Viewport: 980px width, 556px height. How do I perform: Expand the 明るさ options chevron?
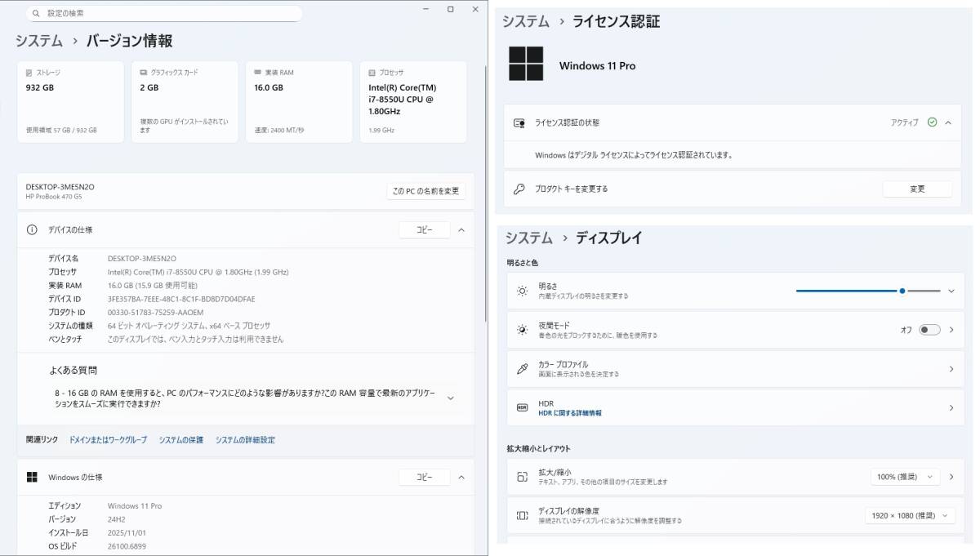click(x=951, y=291)
